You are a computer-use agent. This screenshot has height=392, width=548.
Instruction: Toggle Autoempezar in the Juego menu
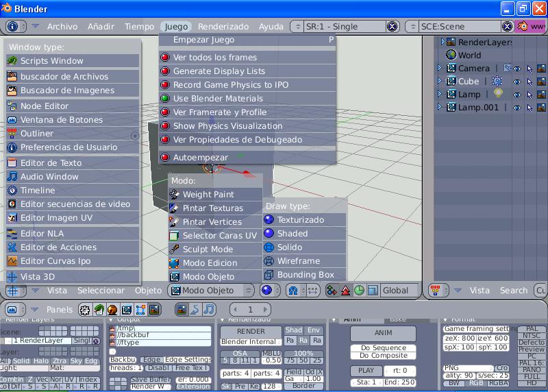pyautogui.click(x=247, y=158)
